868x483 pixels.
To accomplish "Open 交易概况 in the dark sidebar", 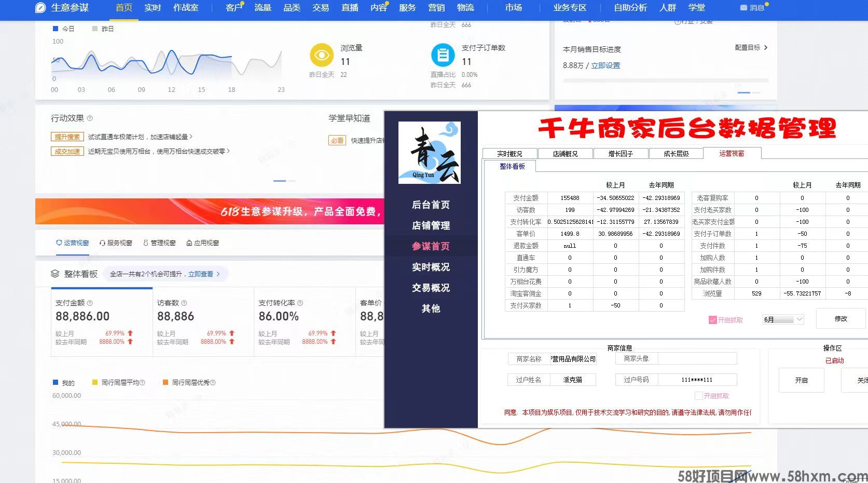I will pyautogui.click(x=431, y=288).
